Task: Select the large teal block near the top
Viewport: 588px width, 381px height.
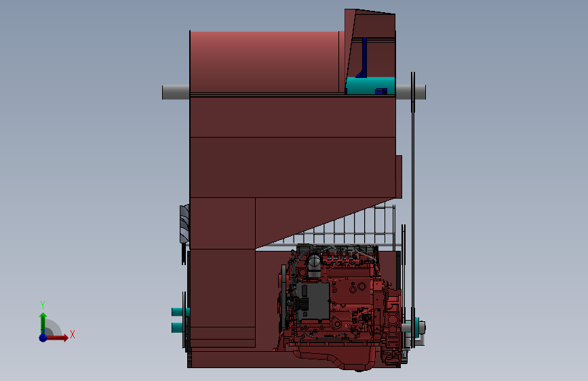Action: (370, 86)
